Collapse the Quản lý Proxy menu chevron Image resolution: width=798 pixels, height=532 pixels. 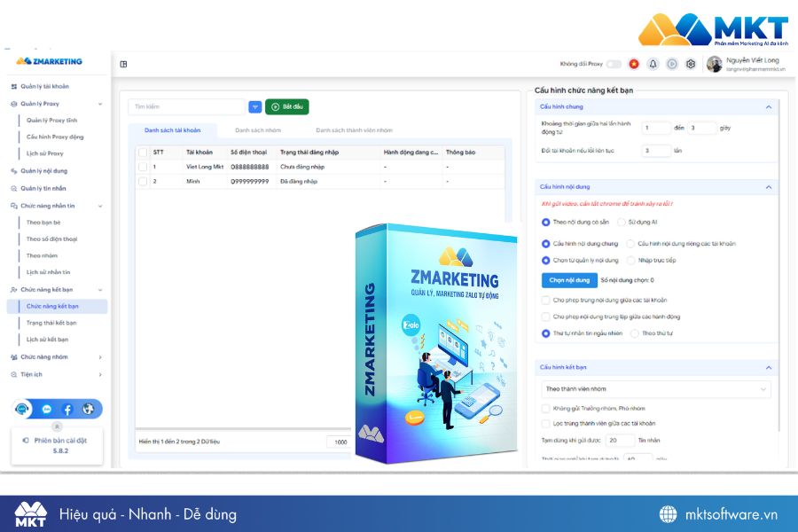(100, 104)
